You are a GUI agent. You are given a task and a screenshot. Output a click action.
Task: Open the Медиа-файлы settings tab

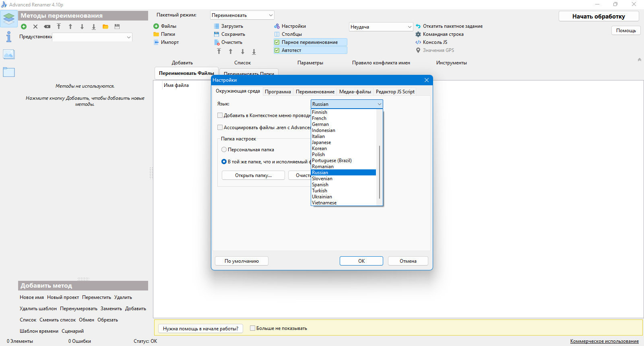tap(355, 92)
